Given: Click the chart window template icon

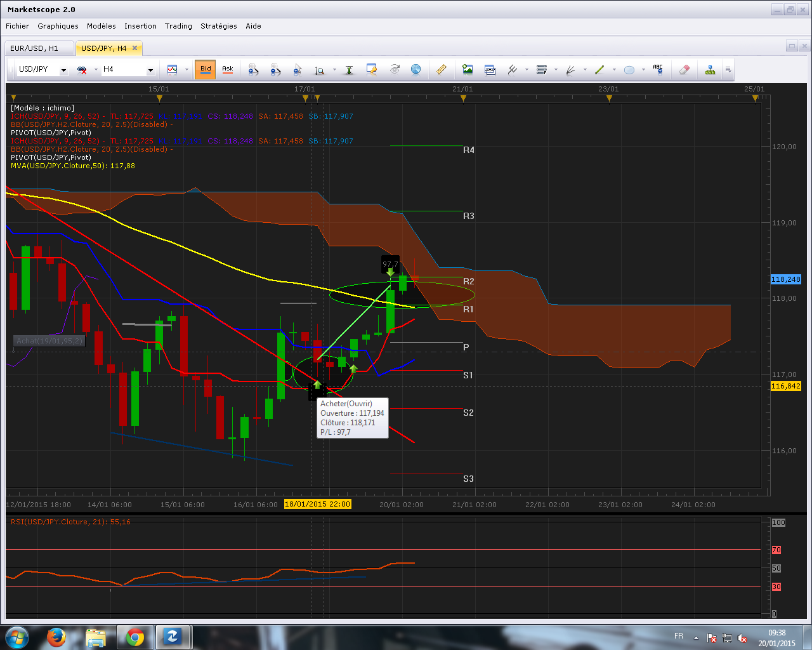Looking at the screenshot, I should click(490, 69).
